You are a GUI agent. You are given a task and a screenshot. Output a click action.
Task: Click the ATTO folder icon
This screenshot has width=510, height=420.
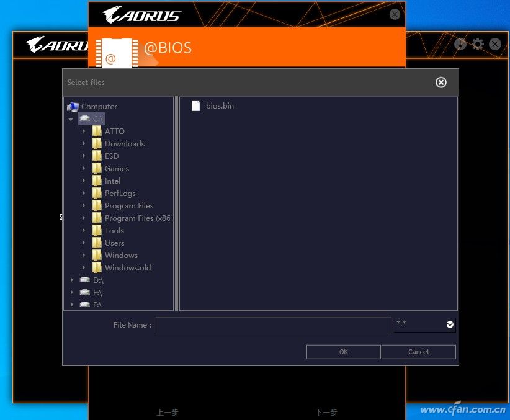(97, 131)
